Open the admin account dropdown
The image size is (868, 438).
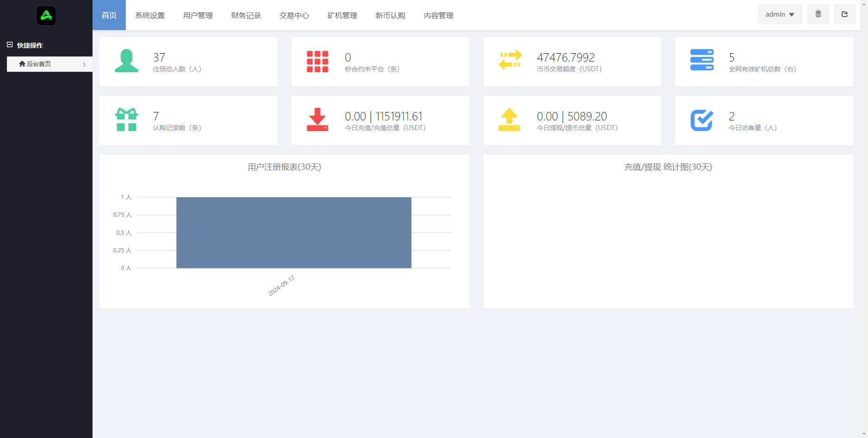point(779,14)
